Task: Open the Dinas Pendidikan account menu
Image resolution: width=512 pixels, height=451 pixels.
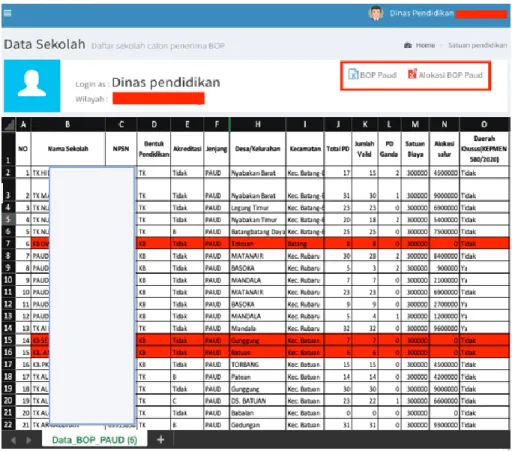Action: (421, 13)
